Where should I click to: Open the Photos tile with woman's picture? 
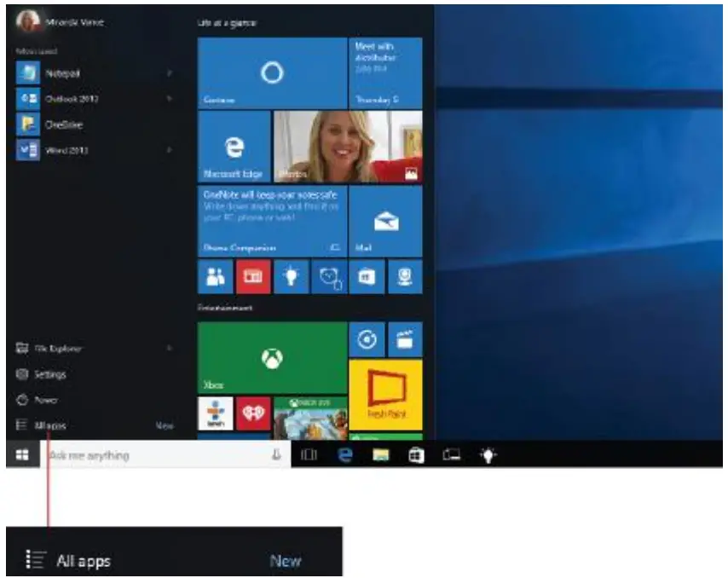click(348, 147)
